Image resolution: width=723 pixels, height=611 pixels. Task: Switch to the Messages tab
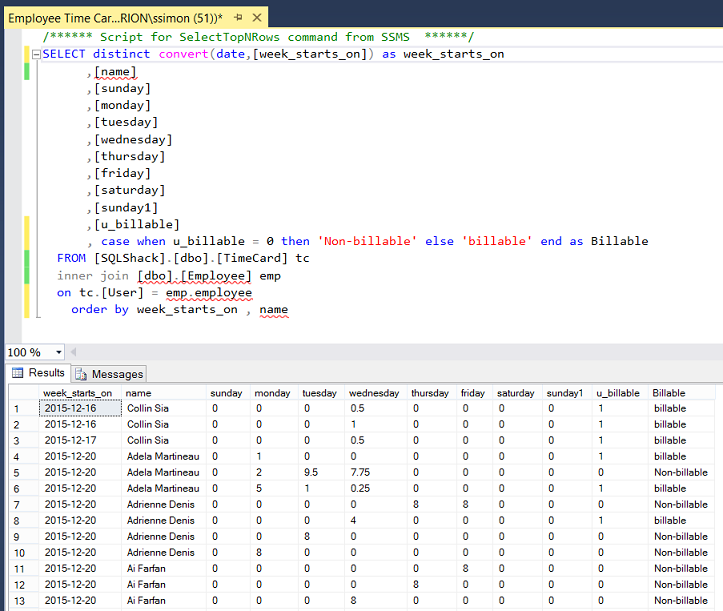110,374
